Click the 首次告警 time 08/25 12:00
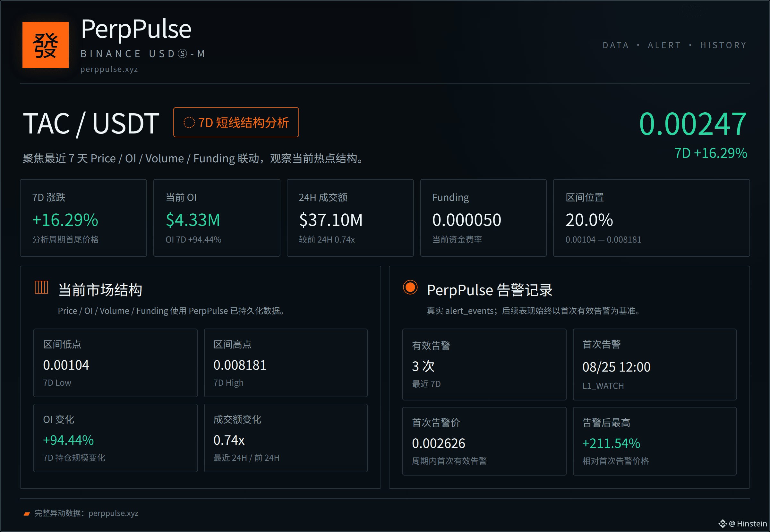This screenshot has height=532, width=770. (616, 367)
